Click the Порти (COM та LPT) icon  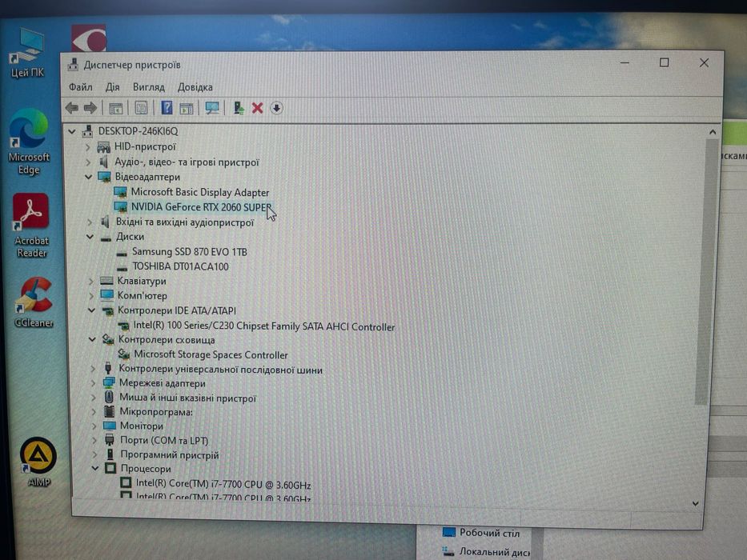(110, 440)
